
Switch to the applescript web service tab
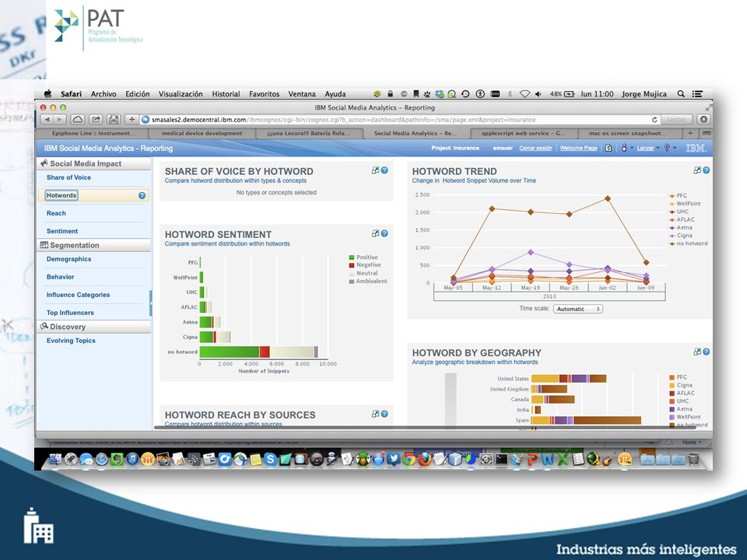[x=523, y=133]
